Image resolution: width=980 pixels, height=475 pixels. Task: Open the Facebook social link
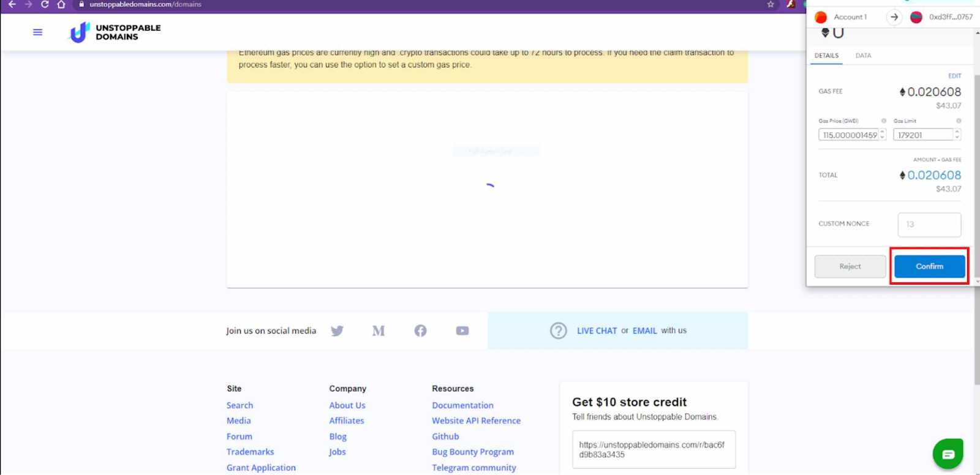coord(420,331)
